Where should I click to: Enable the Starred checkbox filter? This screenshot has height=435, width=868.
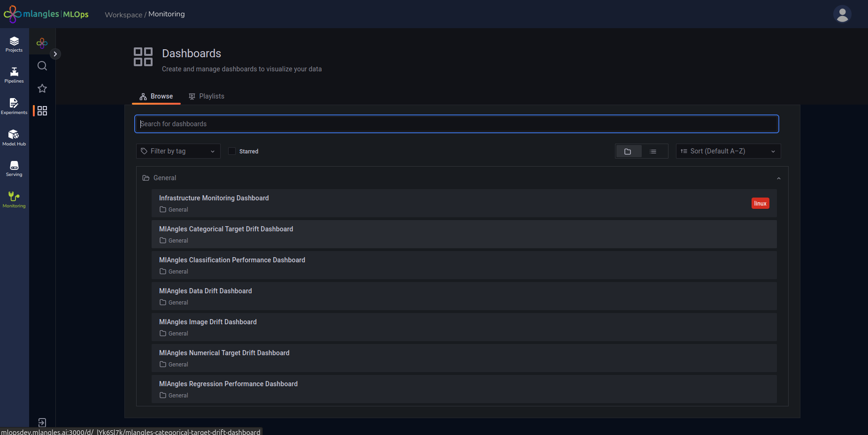[232, 151]
